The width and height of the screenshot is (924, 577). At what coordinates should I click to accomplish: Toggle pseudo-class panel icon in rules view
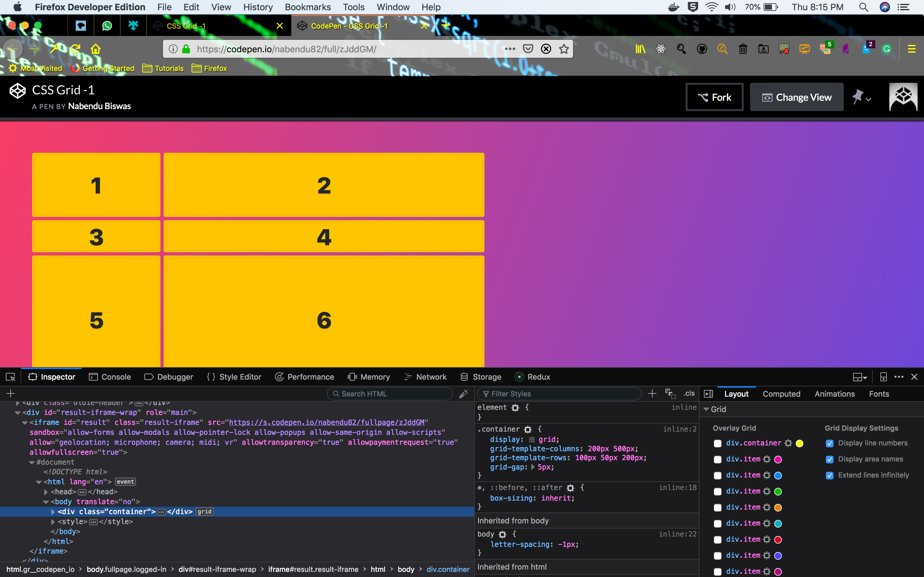click(x=670, y=394)
